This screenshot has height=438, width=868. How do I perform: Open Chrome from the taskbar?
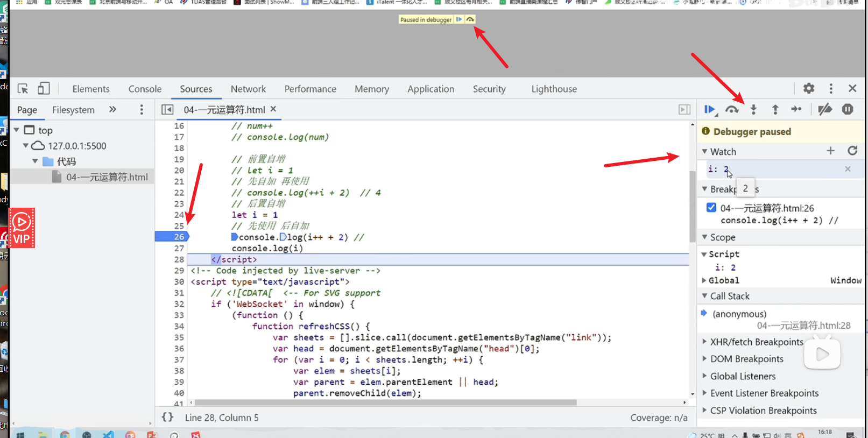[x=65, y=434]
